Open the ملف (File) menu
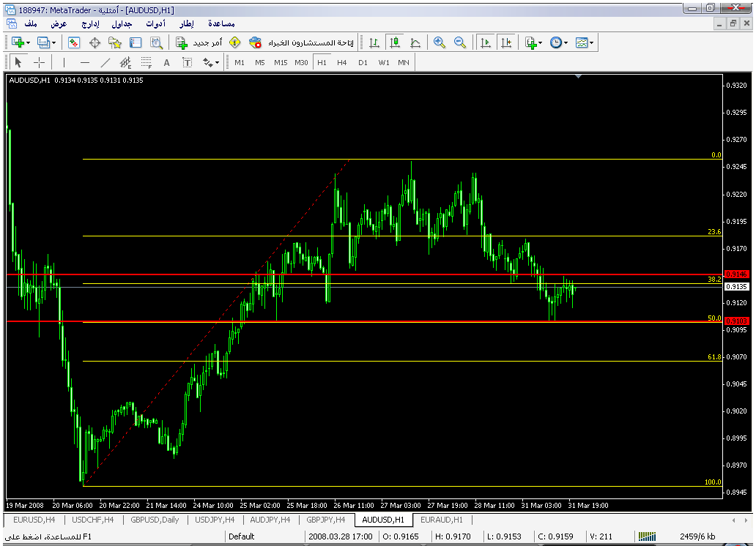 click(x=31, y=24)
